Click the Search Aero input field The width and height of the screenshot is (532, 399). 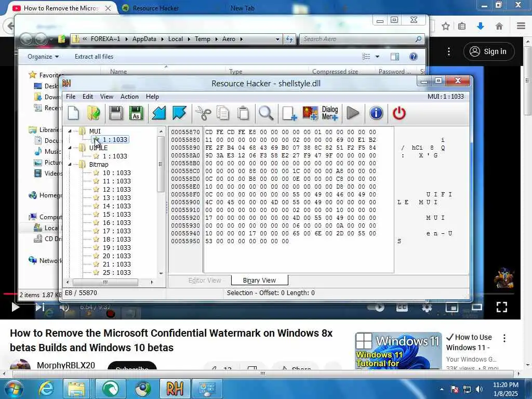(x=362, y=39)
